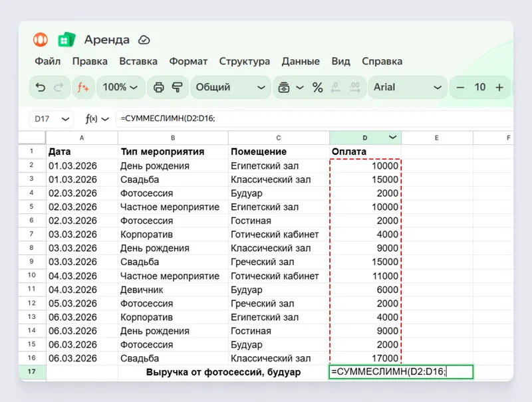
Task: Select row 17 header
Action: (x=32, y=371)
